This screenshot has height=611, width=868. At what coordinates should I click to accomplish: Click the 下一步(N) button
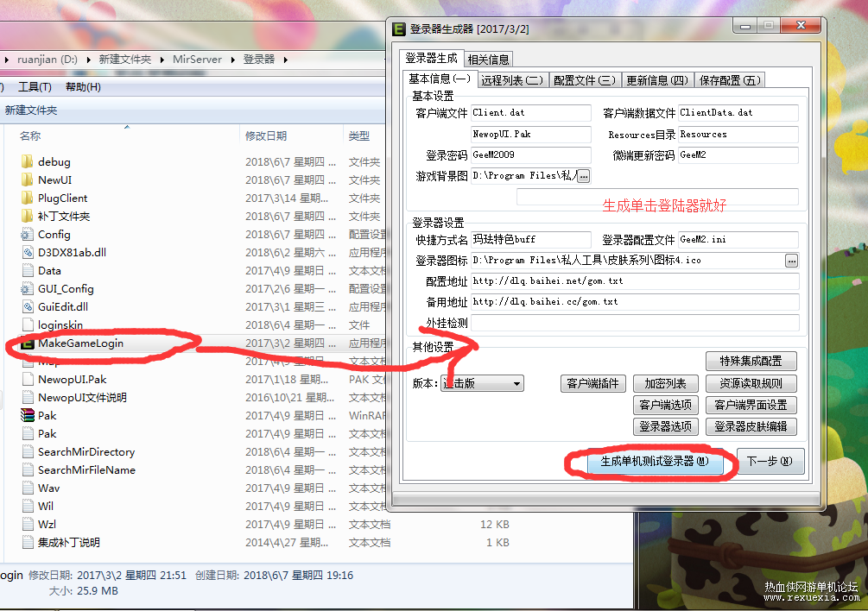770,461
